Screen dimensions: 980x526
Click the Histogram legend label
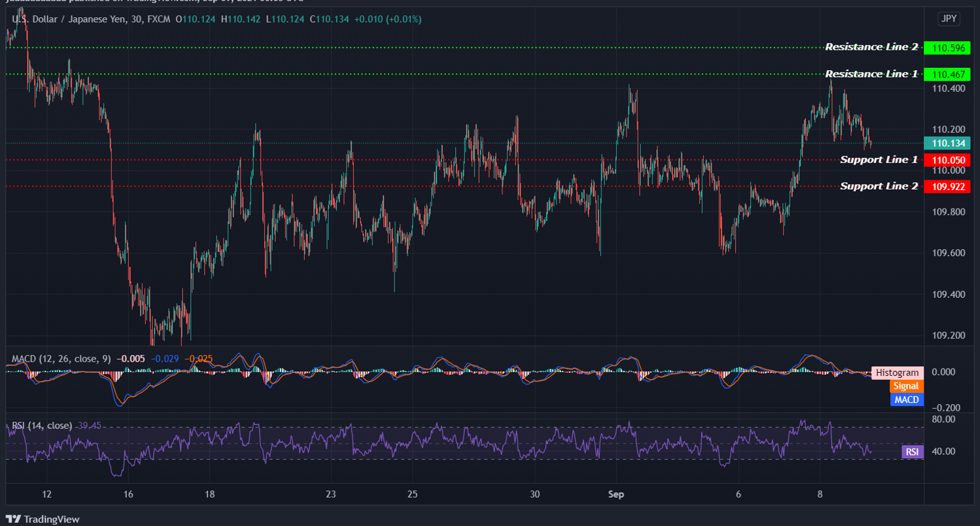tap(897, 373)
